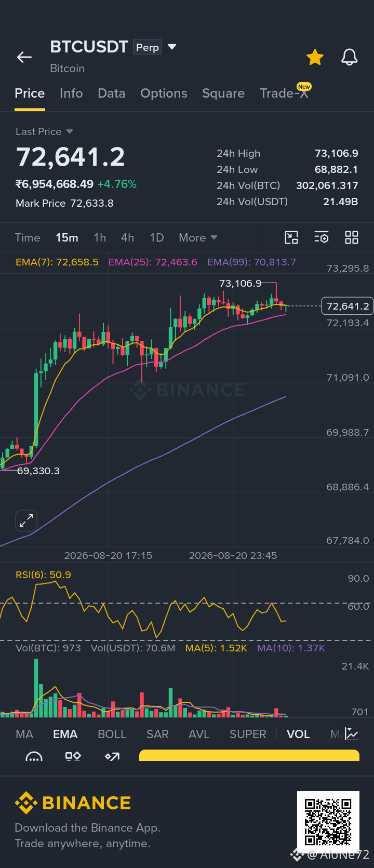The height and width of the screenshot is (868, 374).
Task: Select the 4h chart interval
Action: point(128,238)
